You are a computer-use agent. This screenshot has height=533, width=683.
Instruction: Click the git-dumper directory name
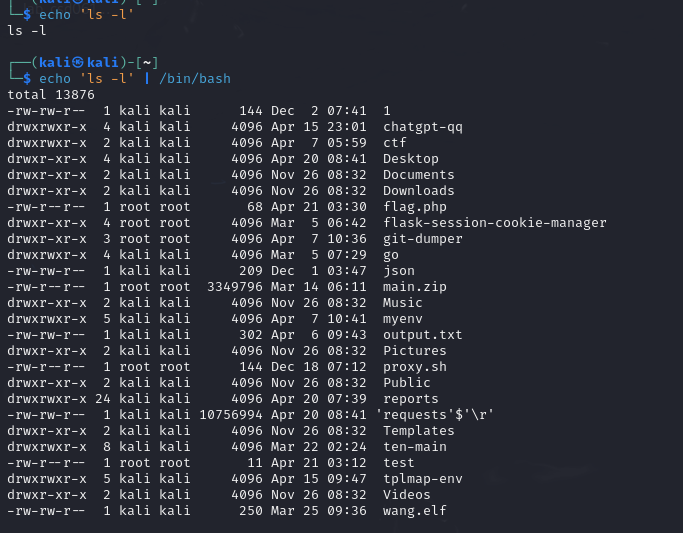point(422,239)
